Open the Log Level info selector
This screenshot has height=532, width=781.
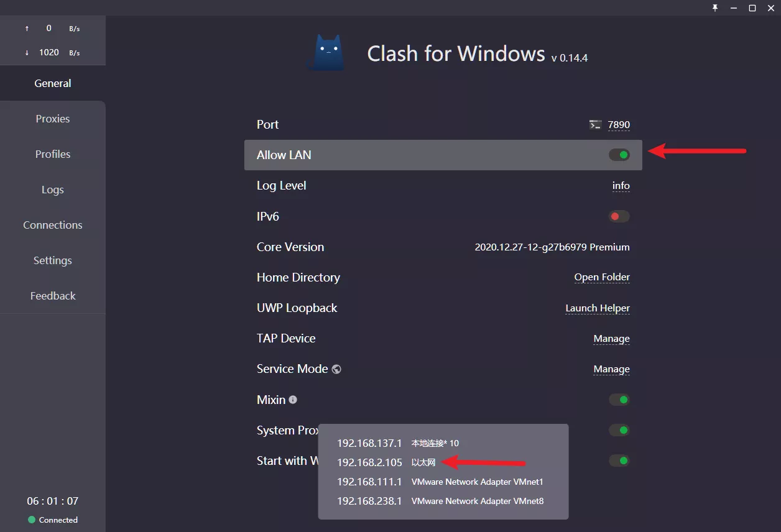(621, 185)
